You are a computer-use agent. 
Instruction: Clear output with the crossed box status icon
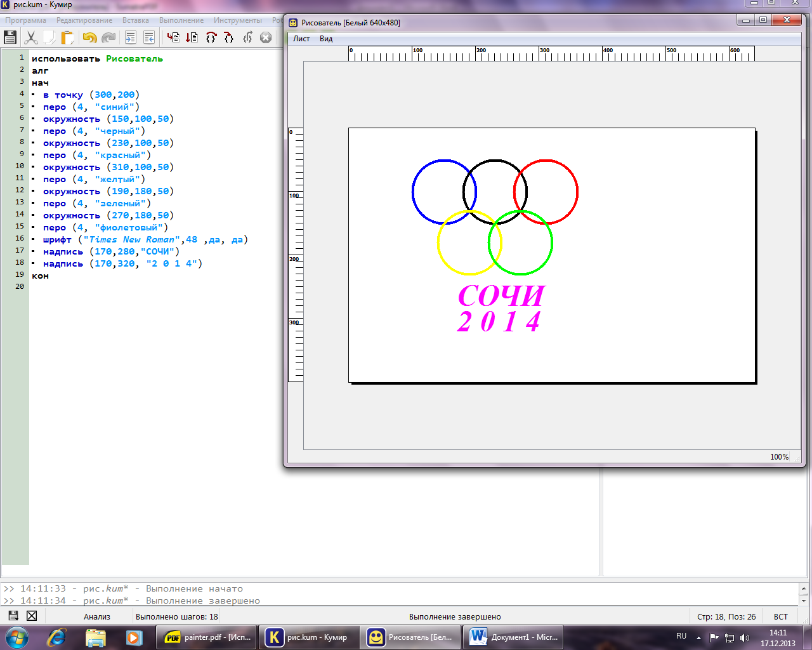pyautogui.click(x=32, y=616)
